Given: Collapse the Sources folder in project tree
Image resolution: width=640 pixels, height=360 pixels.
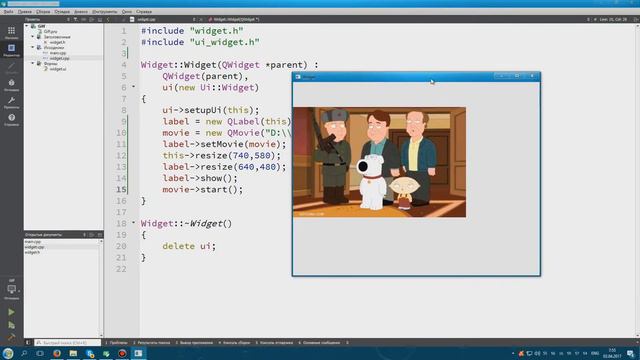Looking at the screenshot, I should (x=33, y=47).
